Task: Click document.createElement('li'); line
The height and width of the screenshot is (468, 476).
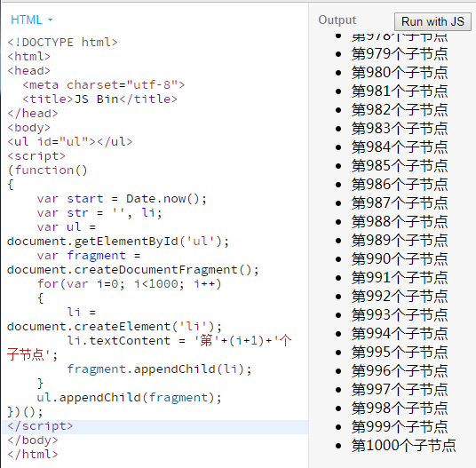Action: click(x=115, y=327)
